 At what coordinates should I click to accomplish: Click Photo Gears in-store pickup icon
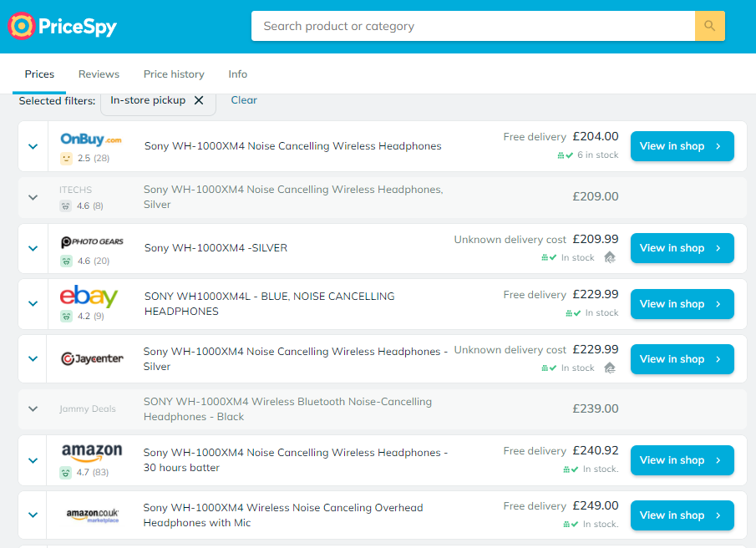click(x=610, y=257)
